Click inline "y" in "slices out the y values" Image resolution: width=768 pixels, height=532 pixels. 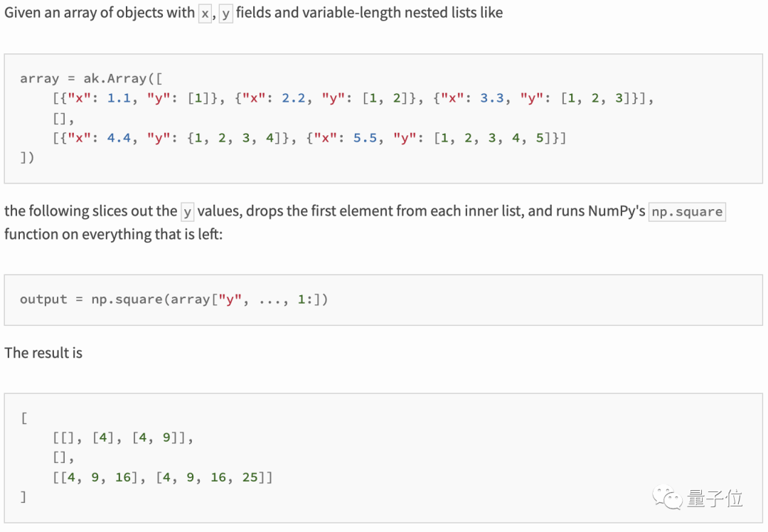click(188, 212)
